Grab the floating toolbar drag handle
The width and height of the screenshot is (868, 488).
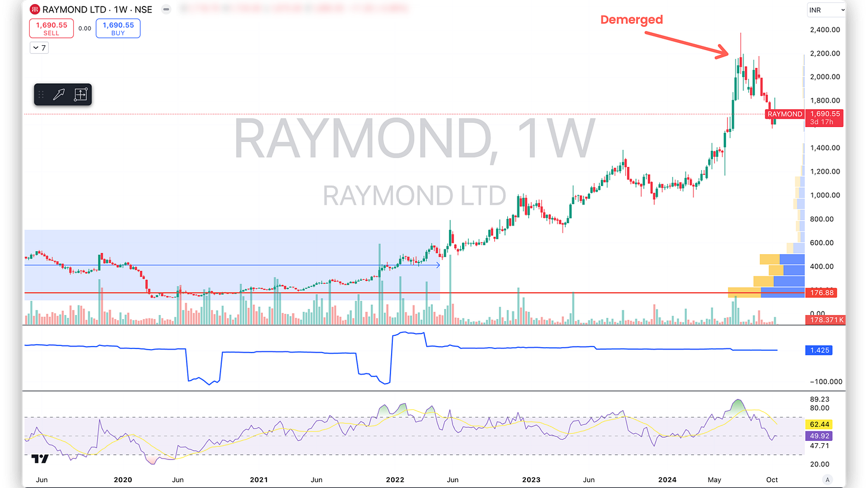click(41, 94)
